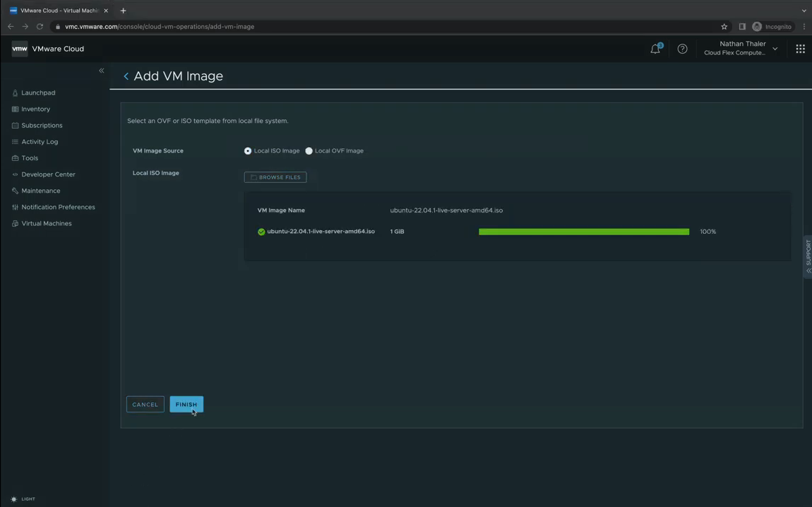
Task: Open the browser side panel icon
Action: (x=742, y=26)
